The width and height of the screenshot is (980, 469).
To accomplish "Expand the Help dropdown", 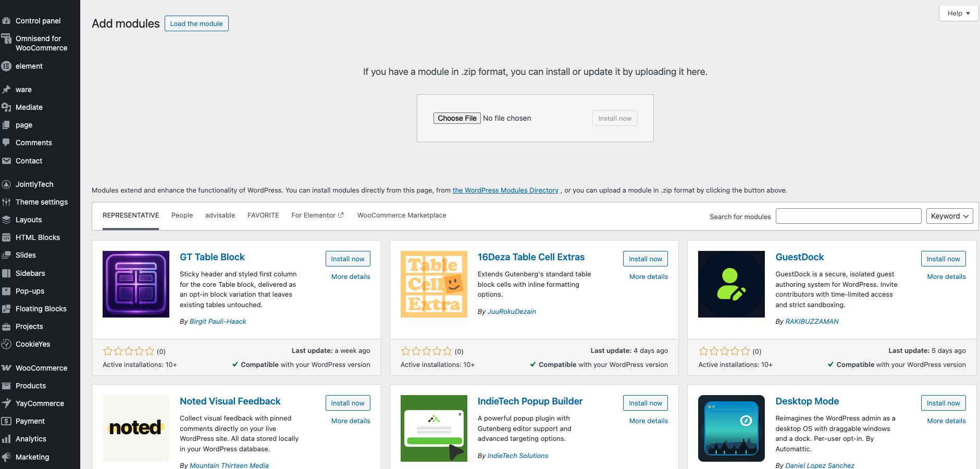I will (x=959, y=13).
